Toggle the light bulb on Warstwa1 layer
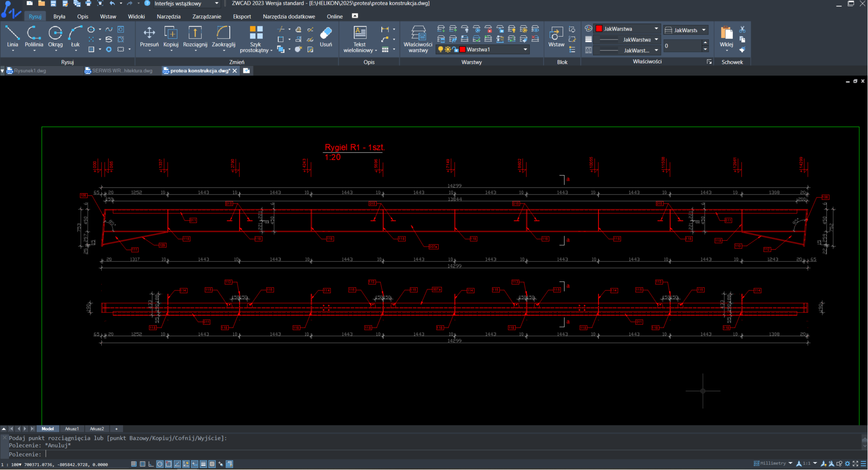 coord(441,50)
